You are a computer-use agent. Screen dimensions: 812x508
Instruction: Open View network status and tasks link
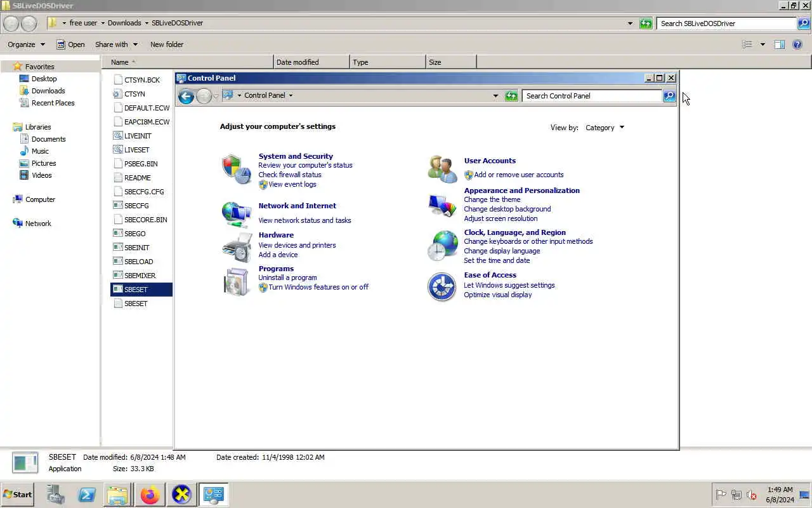point(304,220)
